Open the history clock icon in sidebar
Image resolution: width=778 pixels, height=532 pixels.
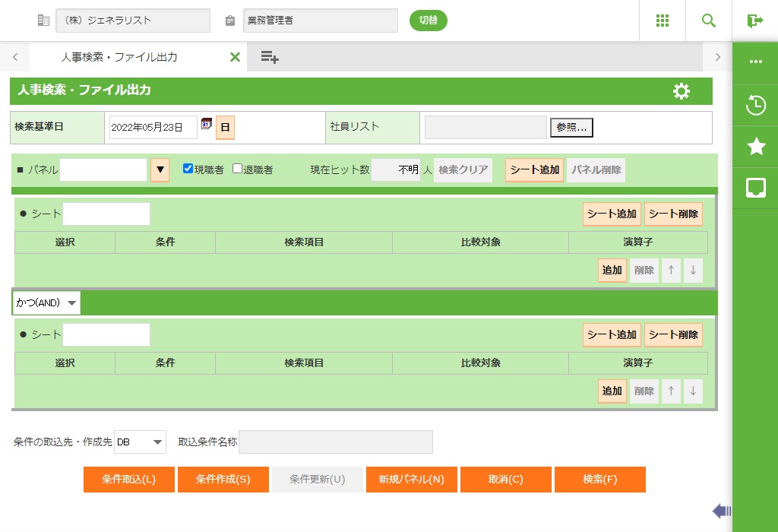pos(755,105)
